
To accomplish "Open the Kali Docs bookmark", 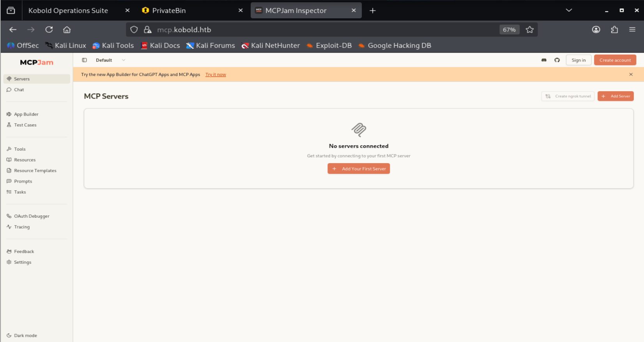I will click(160, 46).
